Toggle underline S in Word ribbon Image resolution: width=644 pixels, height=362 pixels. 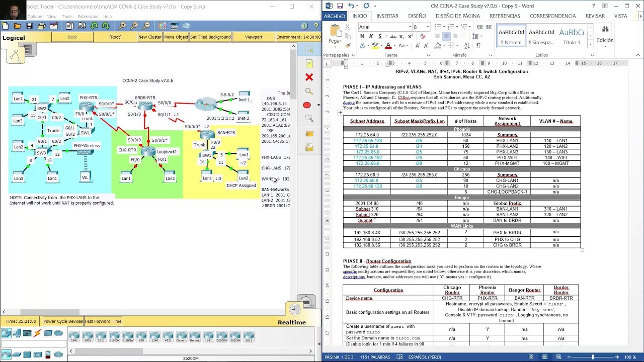380,36
